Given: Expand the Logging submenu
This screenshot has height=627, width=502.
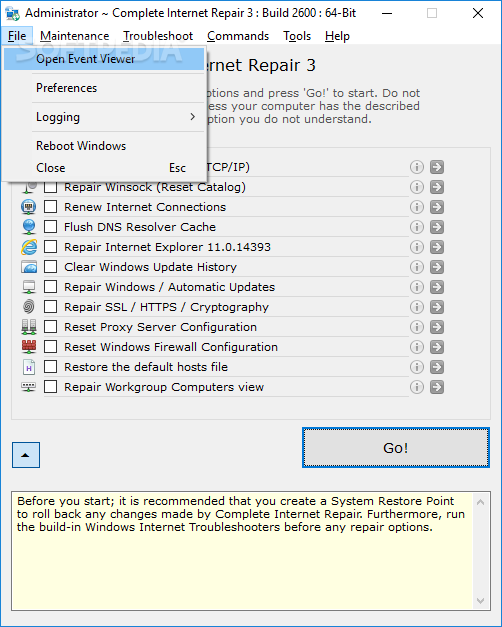Looking at the screenshot, I should tap(104, 117).
